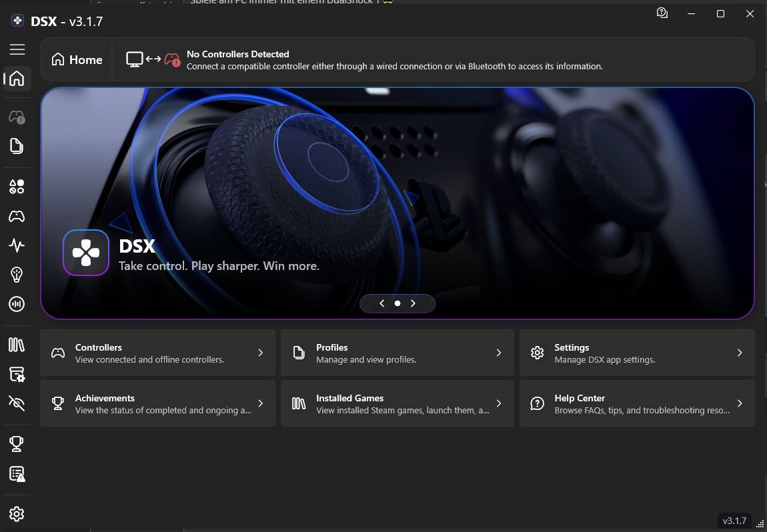Click the chevron on the Installed Games card
This screenshot has height=532, width=767.
pos(499,403)
